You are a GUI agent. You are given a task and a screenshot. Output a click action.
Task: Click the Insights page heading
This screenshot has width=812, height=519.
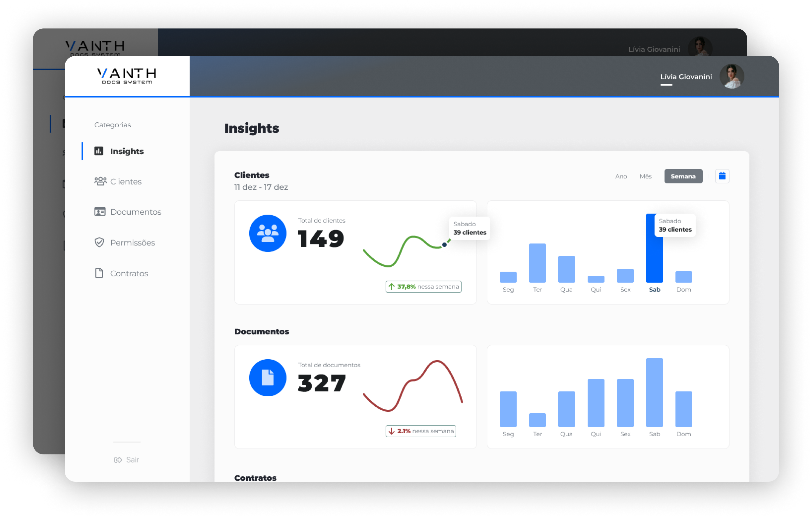pos(251,128)
